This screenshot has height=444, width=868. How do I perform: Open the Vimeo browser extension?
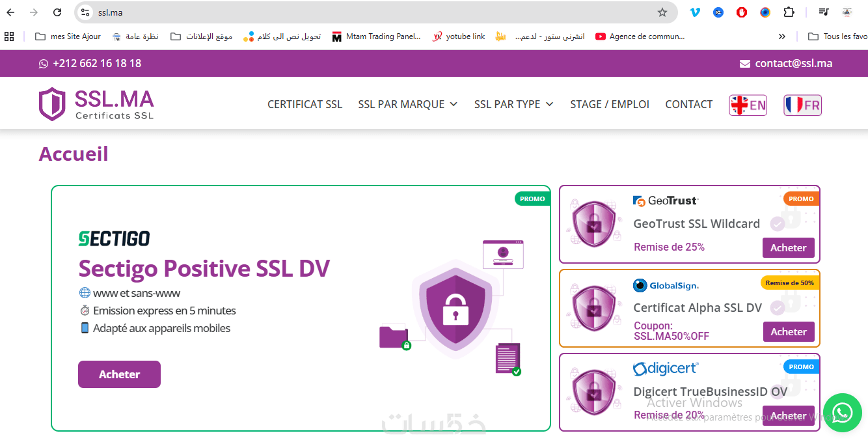[695, 12]
